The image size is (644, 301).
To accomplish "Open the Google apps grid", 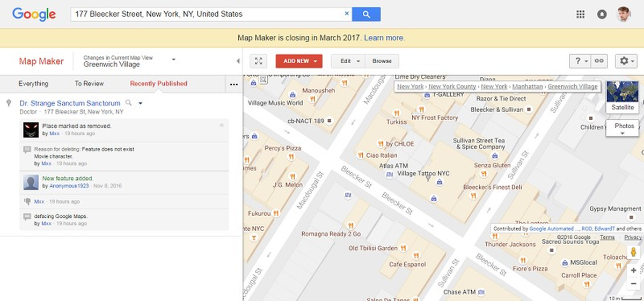I will point(580,14).
